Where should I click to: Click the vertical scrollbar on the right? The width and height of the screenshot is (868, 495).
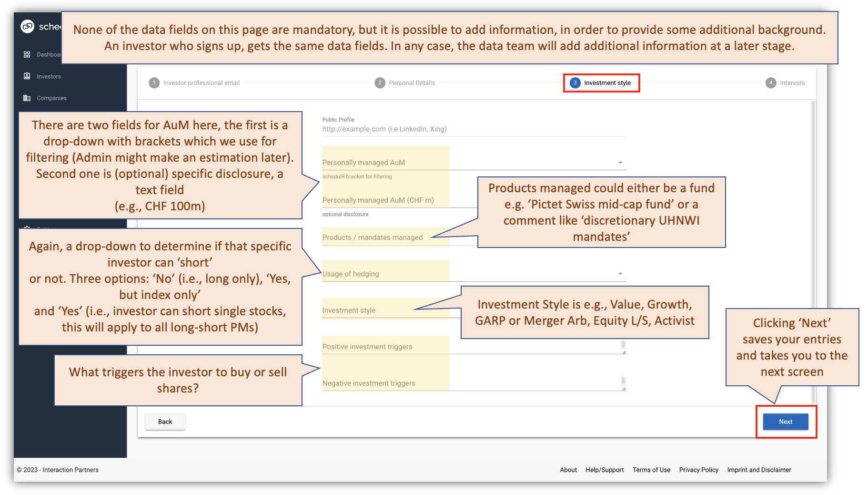813,191
